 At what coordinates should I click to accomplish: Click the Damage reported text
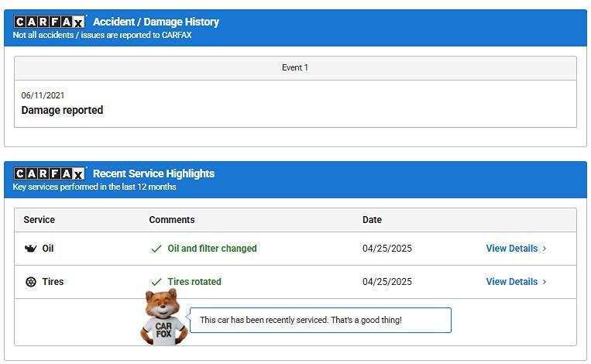point(62,110)
